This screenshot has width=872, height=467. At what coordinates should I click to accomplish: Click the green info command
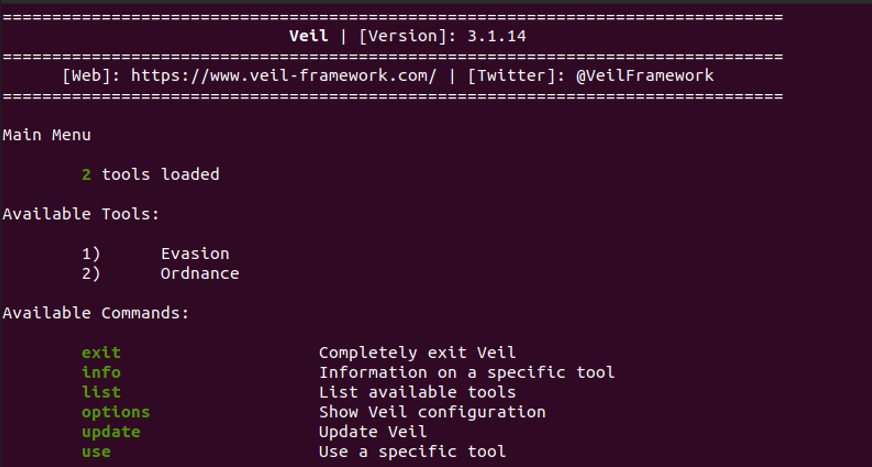(x=101, y=372)
